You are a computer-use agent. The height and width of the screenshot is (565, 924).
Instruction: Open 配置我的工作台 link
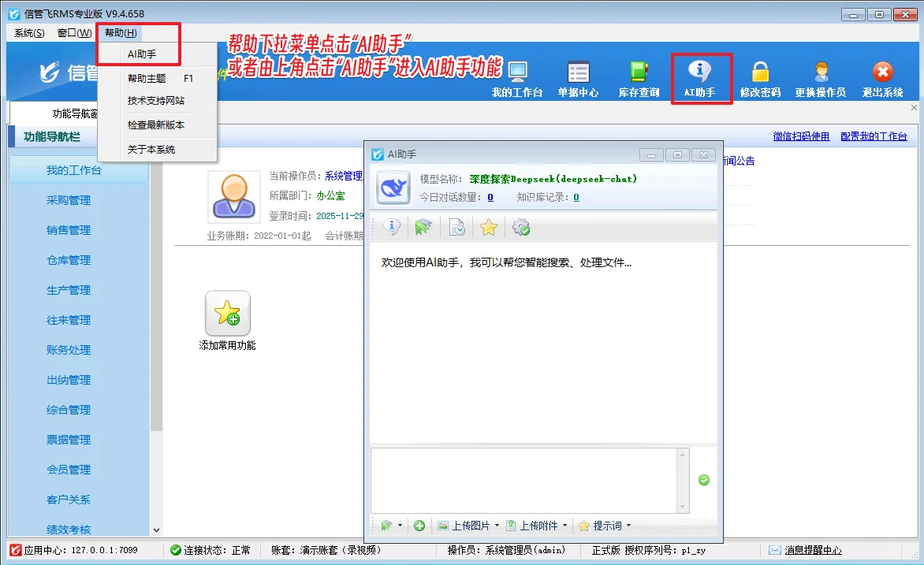pos(875,136)
